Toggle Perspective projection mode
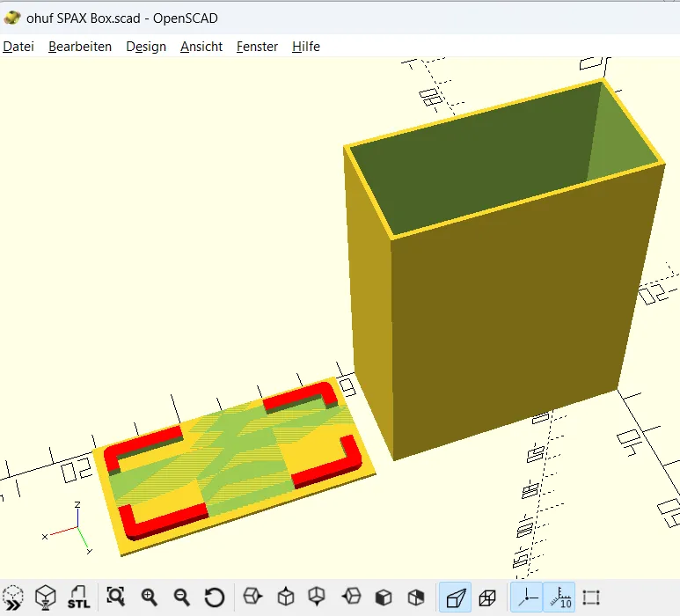This screenshot has width=680, height=616. click(456, 598)
